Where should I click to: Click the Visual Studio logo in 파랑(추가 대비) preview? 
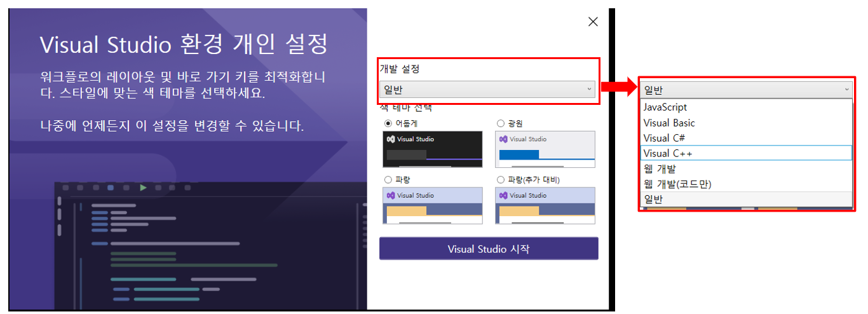[503, 195]
